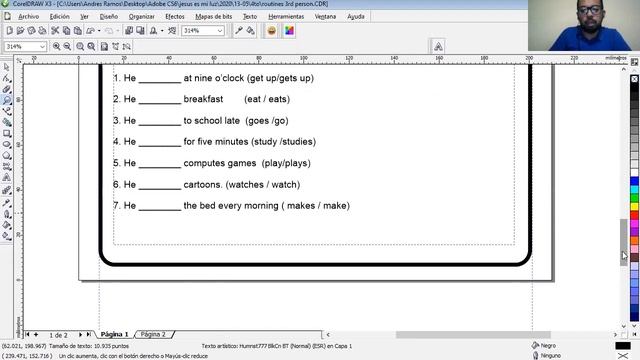Open the Edición menu
Image resolution: width=640 pixels, height=360 pixels.
click(60, 16)
